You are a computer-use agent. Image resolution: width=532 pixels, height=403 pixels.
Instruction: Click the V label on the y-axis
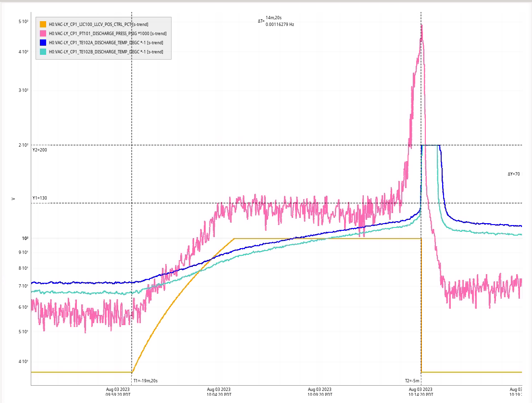(13, 199)
